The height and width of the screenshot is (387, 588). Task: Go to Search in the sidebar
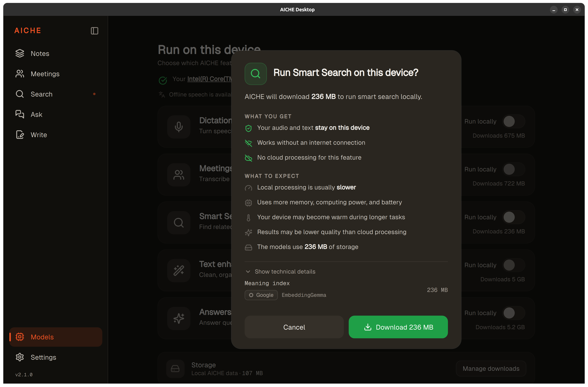(56, 94)
